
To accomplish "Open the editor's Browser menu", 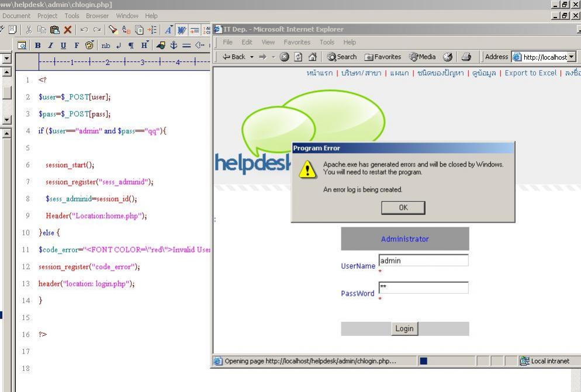I will click(98, 16).
